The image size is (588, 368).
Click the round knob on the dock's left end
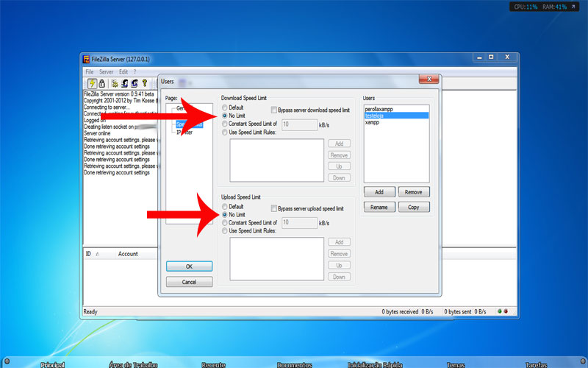tap(7, 361)
